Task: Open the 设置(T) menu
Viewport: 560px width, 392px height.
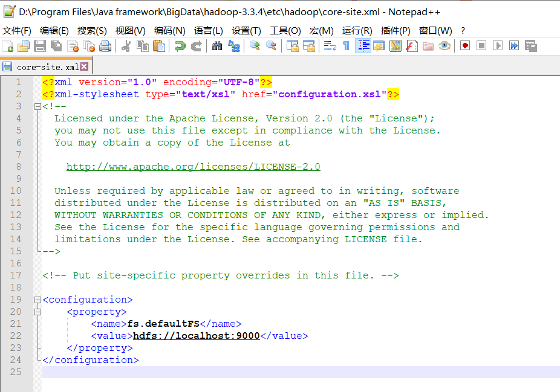Action: [x=246, y=31]
